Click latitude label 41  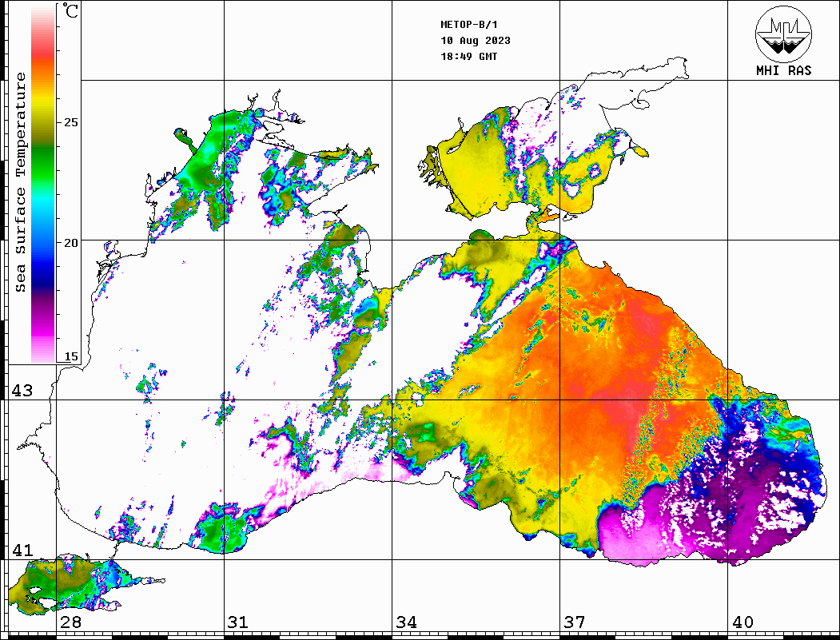(22, 550)
